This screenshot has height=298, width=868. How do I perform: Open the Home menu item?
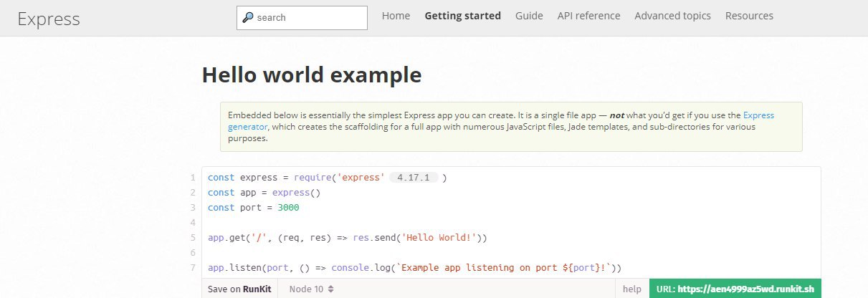click(396, 16)
